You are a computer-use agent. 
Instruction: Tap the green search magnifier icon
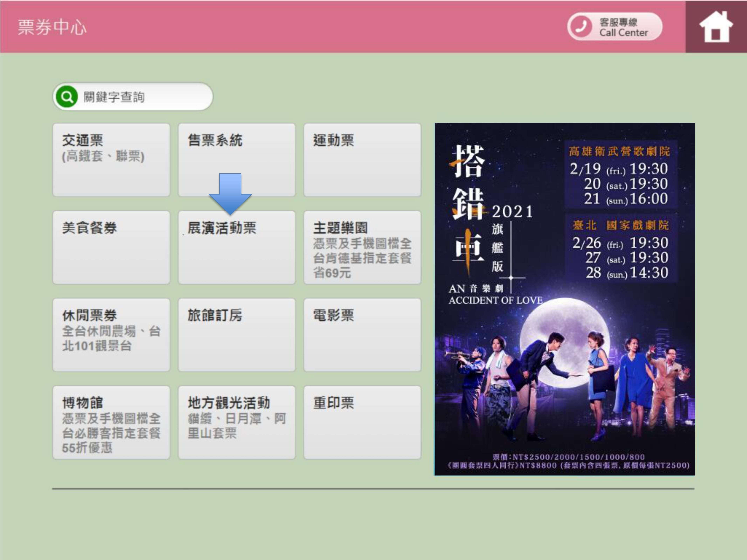pos(67,97)
